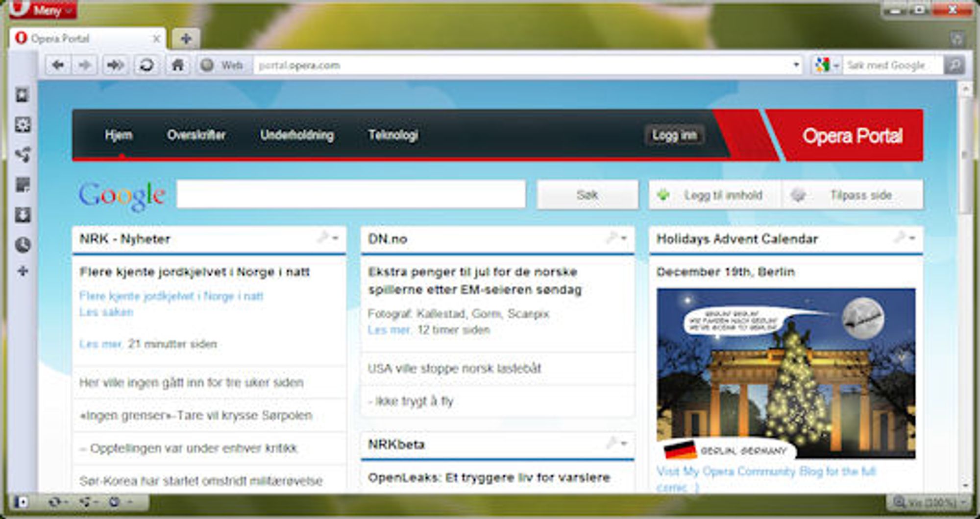Open the Google search engine selector

[x=827, y=65]
